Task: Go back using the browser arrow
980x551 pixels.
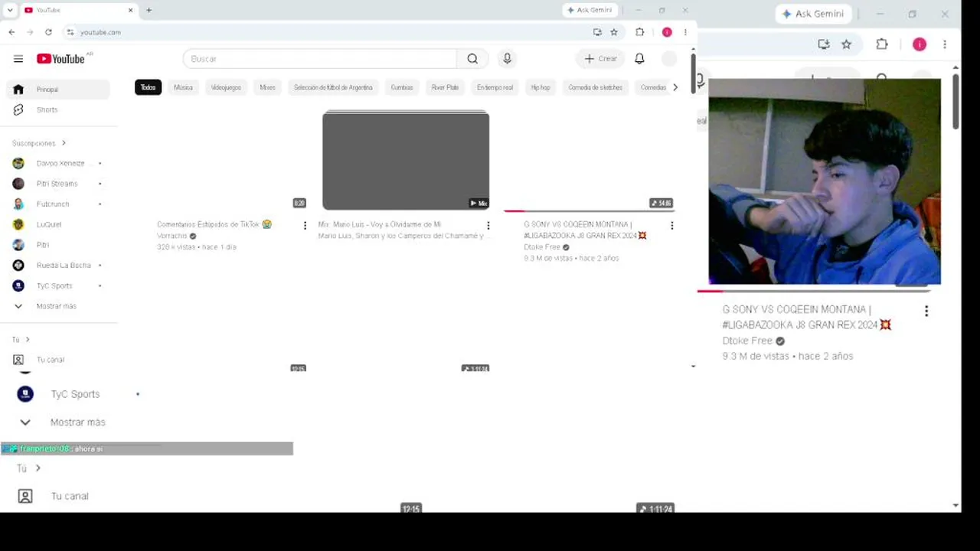Action: (11, 32)
